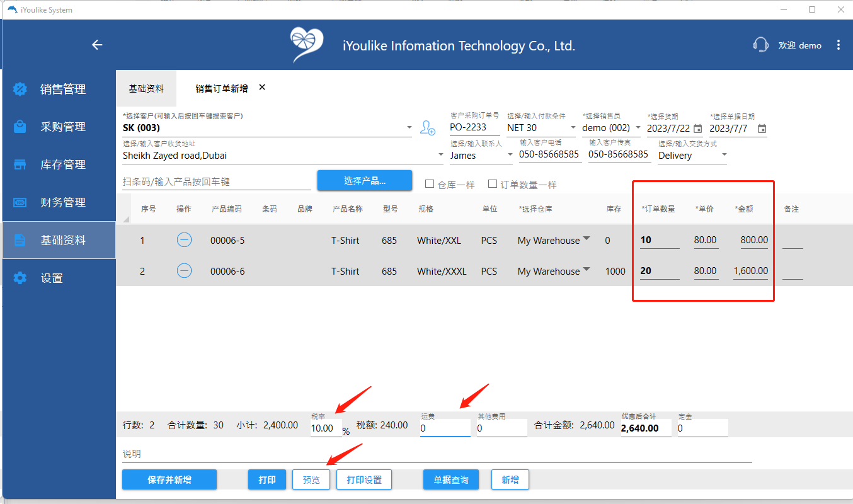
Task: Click the 运费 freight field
Action: point(445,428)
